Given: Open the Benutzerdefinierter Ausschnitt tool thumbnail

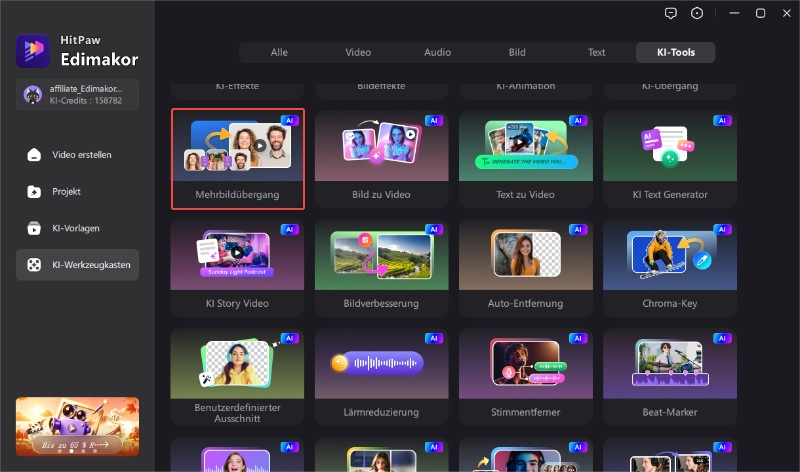Looking at the screenshot, I should coord(237,363).
